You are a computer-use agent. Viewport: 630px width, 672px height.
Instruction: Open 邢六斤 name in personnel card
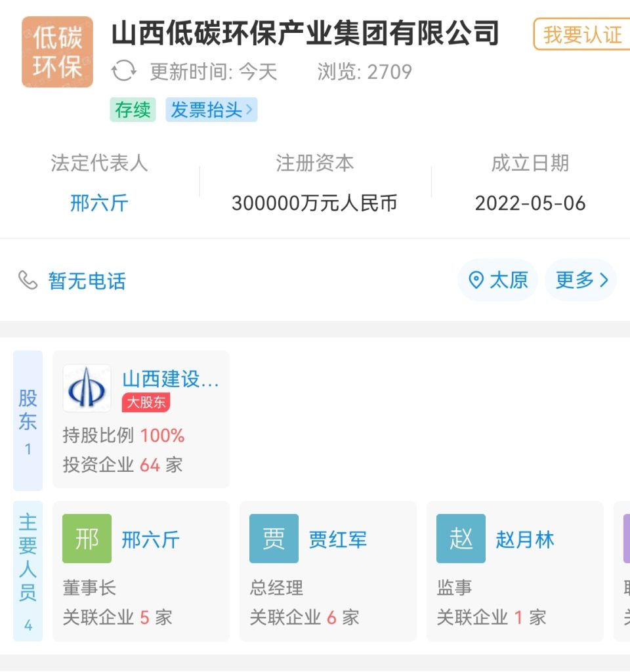pos(150,539)
